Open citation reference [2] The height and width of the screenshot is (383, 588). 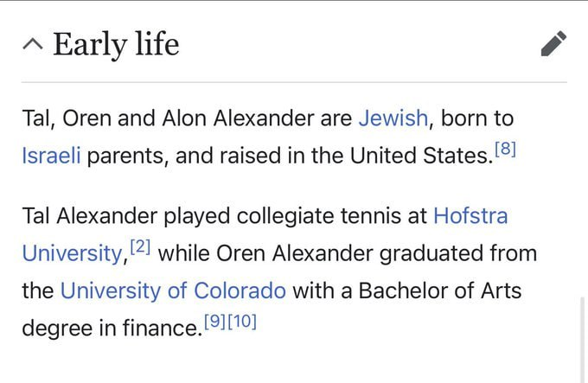[139, 247]
